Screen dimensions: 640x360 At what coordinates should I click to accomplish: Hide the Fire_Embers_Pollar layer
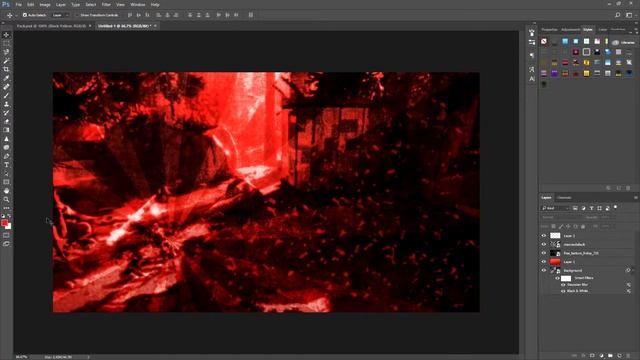click(544, 253)
